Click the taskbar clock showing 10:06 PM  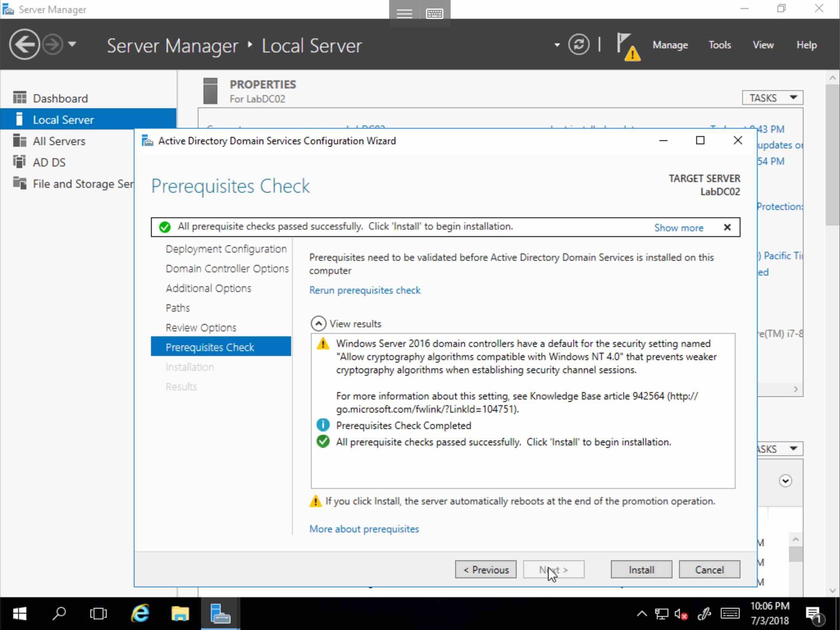tap(770, 613)
